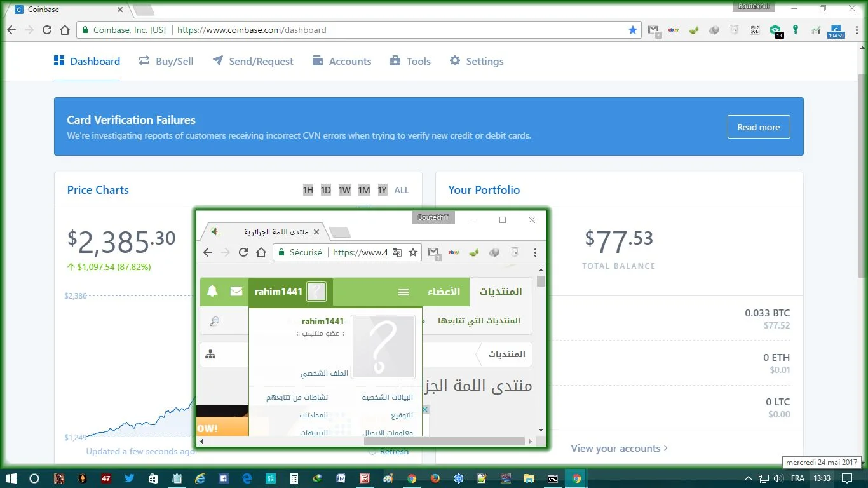868x488 pixels.
Task: Switch the price chart to 1W range
Action: pyautogui.click(x=344, y=190)
